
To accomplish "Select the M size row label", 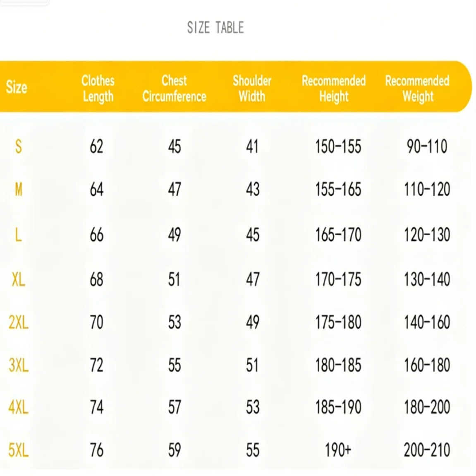I will 19,190.
